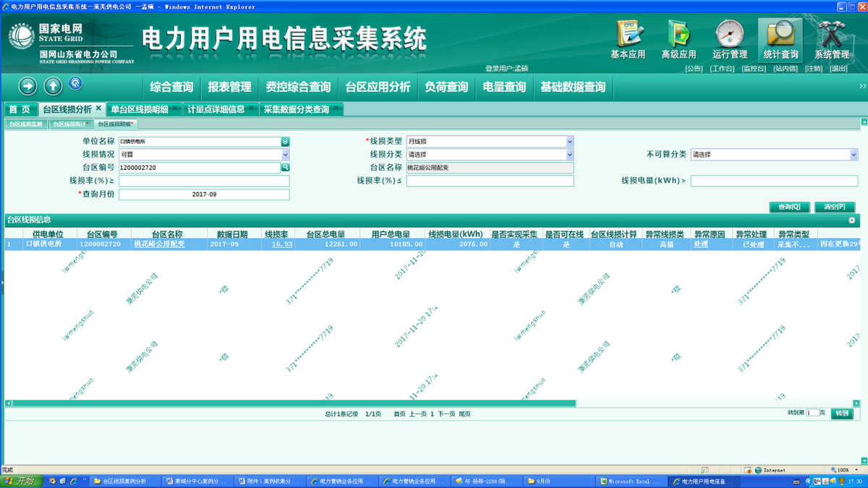Click the 线损率(%)≥ input field

point(204,181)
